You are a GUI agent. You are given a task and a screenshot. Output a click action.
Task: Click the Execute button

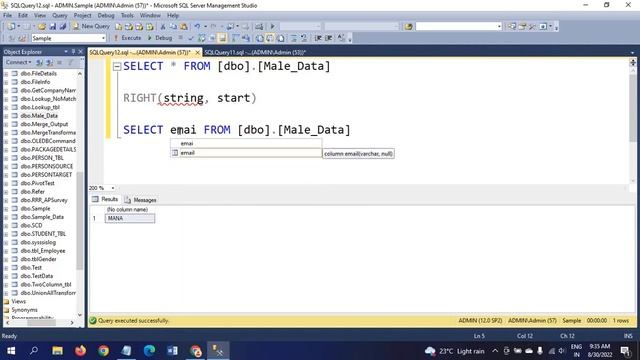127,38
